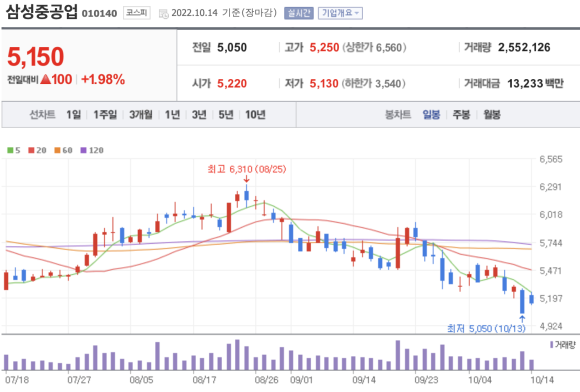Open the 기업개요 dropdown
580x392 pixels.
[x=340, y=13]
